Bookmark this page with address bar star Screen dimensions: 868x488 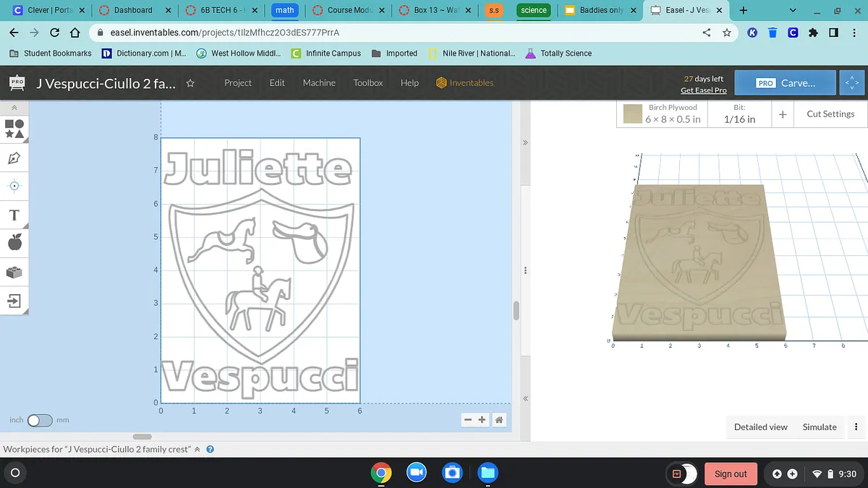[x=727, y=33]
